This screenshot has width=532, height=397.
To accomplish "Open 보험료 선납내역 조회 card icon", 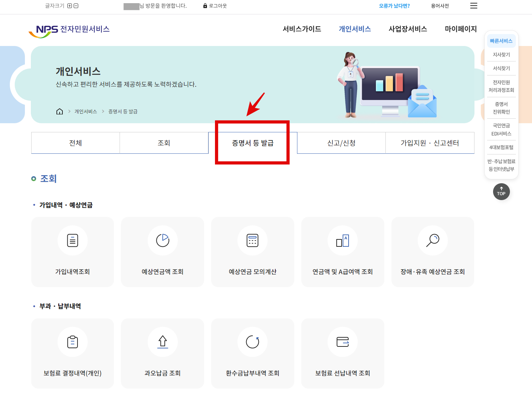I will 343,342.
